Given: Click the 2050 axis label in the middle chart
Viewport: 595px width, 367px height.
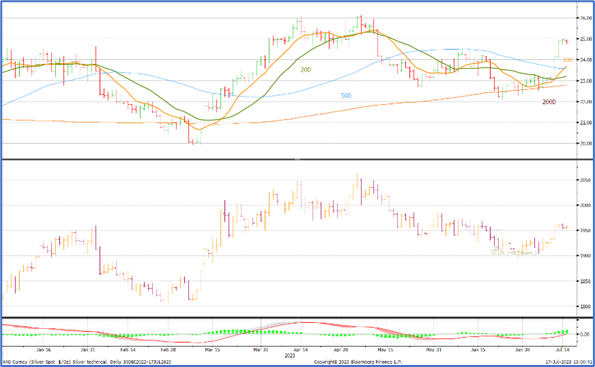Looking at the screenshot, I should (586, 180).
